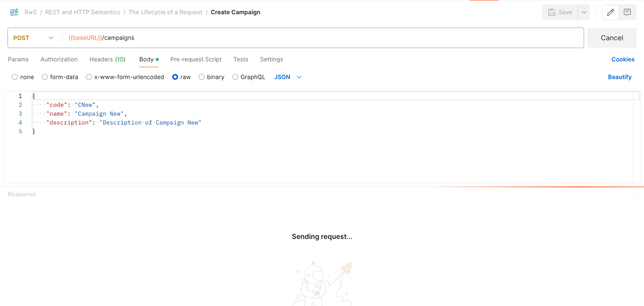Click the pencil edit icon

tap(610, 12)
